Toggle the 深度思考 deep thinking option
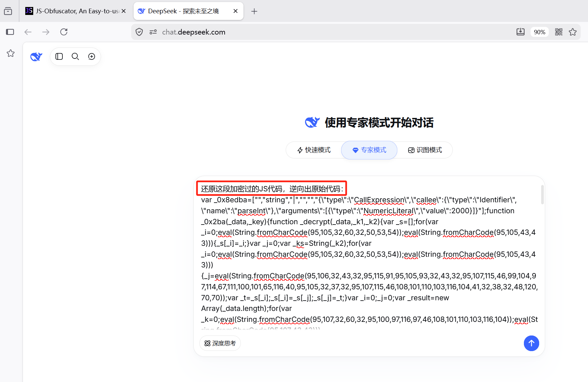588x382 pixels. [220, 343]
